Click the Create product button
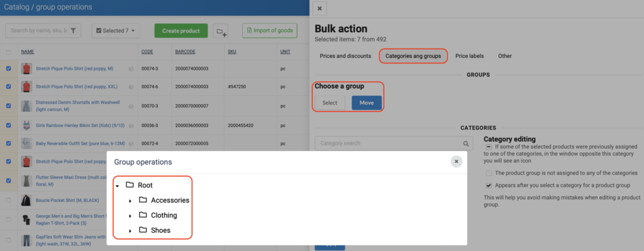 181,31
